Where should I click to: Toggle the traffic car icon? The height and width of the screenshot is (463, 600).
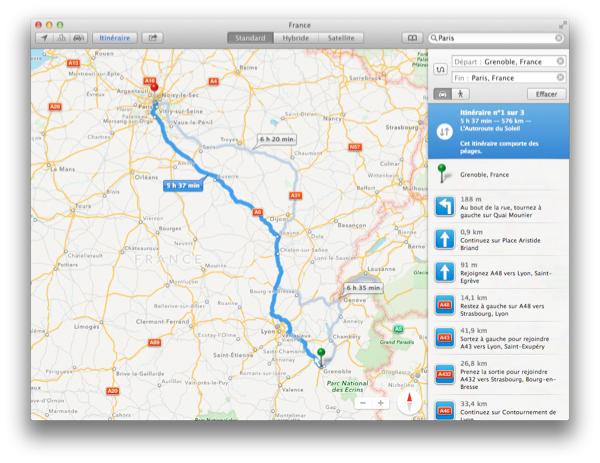[x=78, y=38]
